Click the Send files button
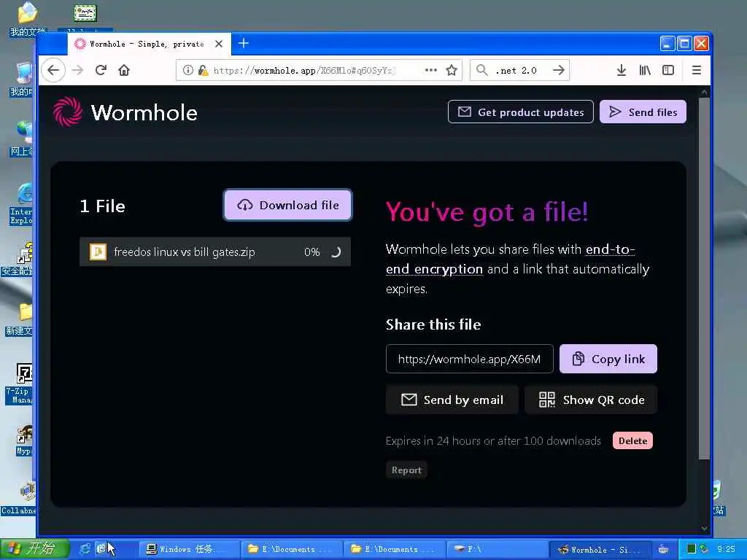Viewport: 747px width, 560px height. (643, 112)
